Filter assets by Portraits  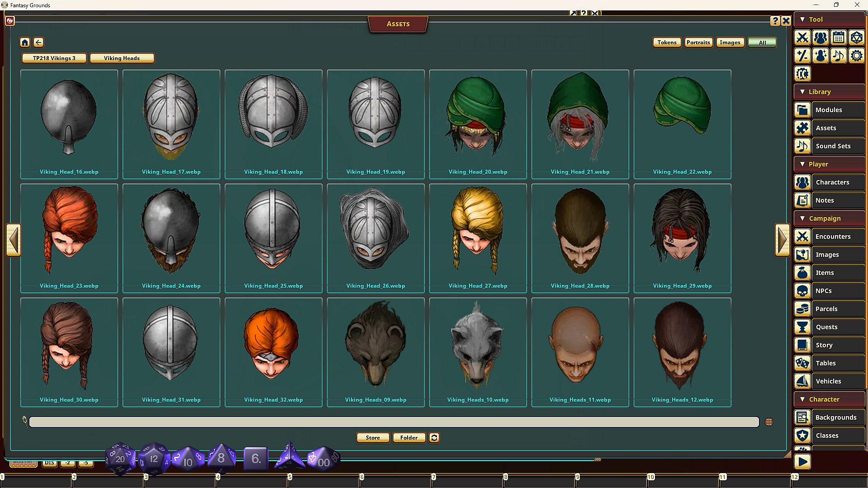698,43
